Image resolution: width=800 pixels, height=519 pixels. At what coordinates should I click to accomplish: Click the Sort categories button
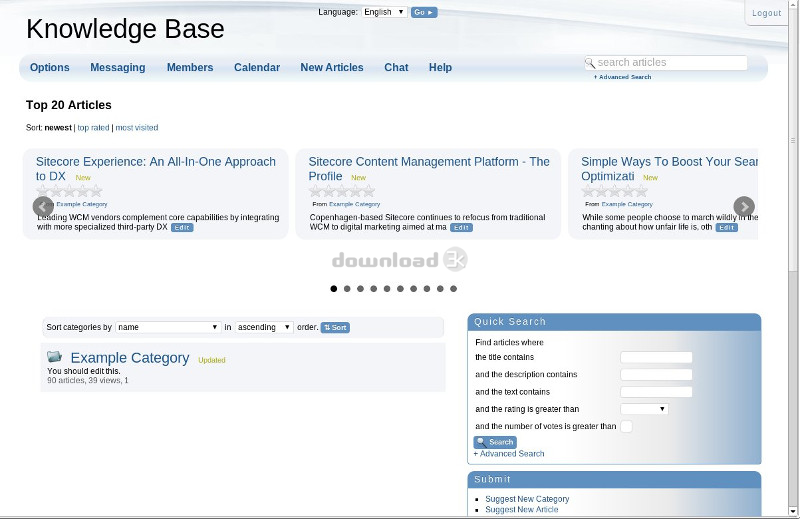335,328
